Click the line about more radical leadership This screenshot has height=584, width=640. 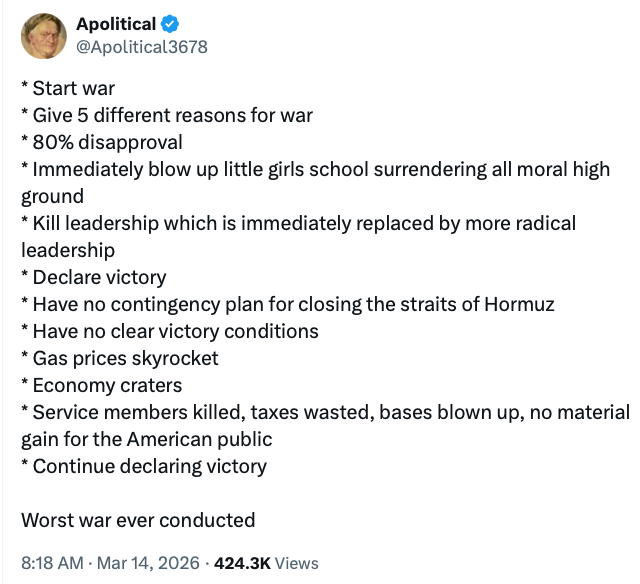(298, 224)
